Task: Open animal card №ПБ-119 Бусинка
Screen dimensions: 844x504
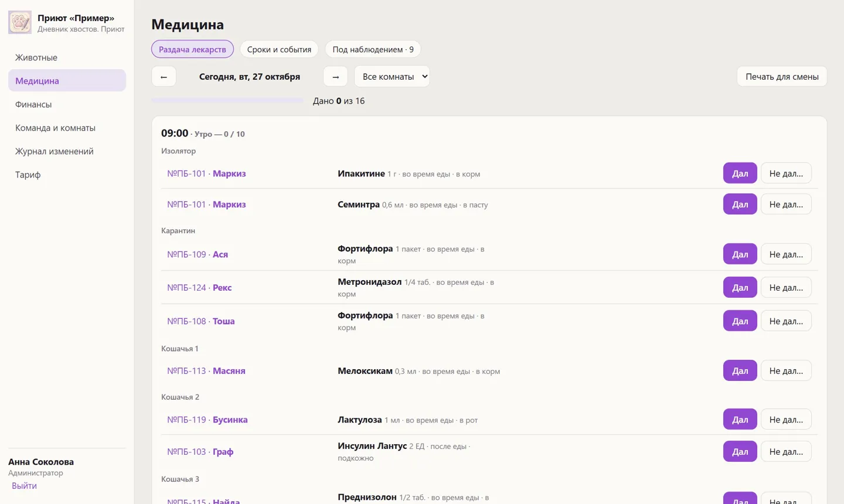Action: (x=207, y=420)
